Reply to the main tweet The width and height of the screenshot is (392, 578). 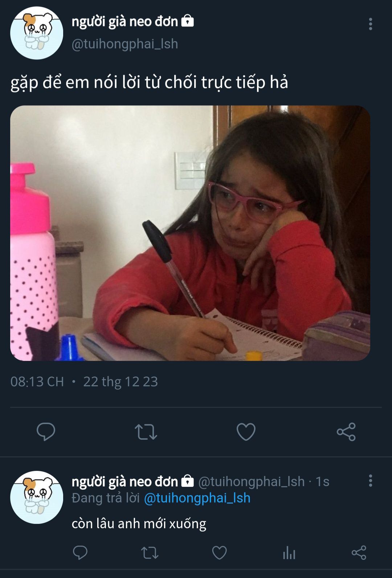(x=46, y=432)
